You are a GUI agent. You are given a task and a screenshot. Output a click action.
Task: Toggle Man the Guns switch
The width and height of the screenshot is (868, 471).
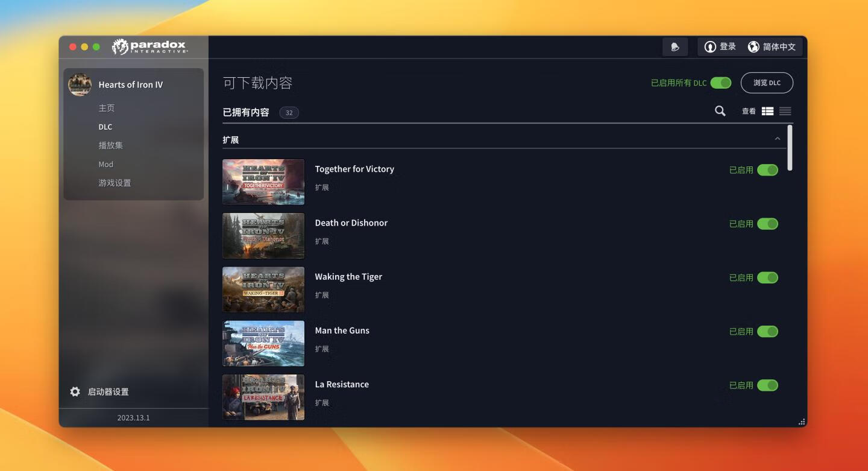(x=767, y=331)
